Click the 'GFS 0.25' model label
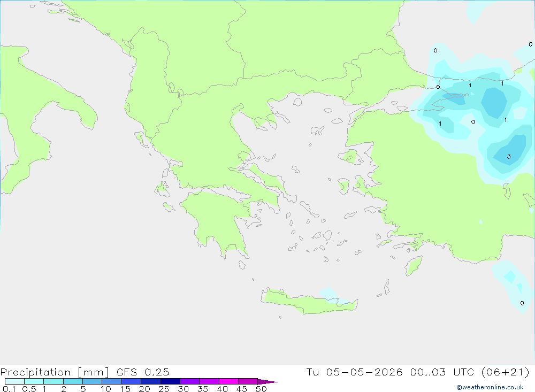 [143, 372]
